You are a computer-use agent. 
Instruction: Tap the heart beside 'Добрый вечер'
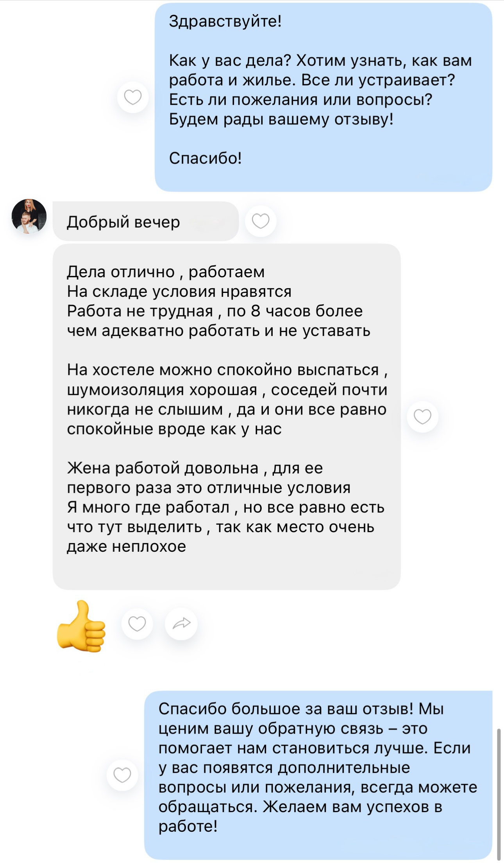tap(261, 221)
